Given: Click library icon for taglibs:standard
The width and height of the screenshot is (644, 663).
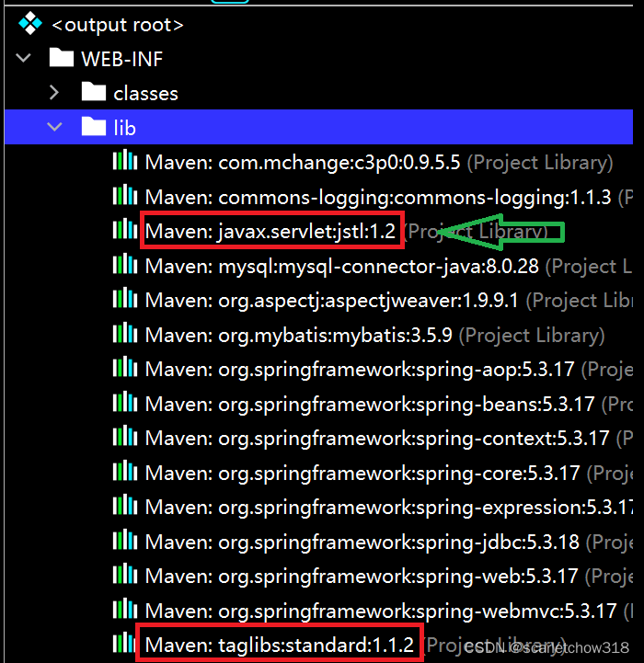Looking at the screenshot, I should click(124, 643).
